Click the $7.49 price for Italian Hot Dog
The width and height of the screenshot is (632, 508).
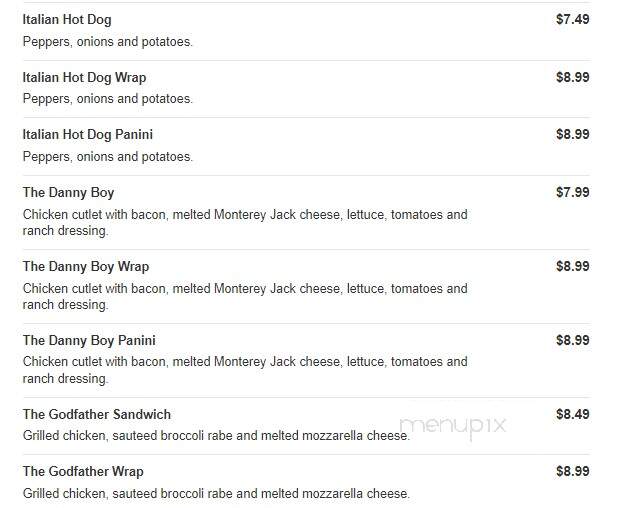[x=572, y=19]
